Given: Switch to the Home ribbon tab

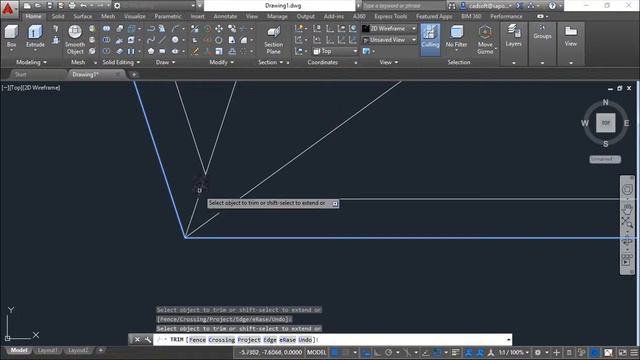Looking at the screenshot, I should [x=33, y=16].
